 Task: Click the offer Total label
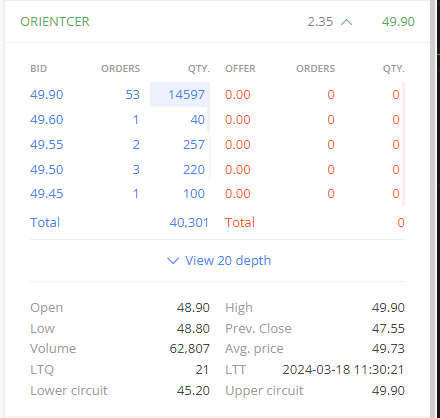click(x=240, y=222)
